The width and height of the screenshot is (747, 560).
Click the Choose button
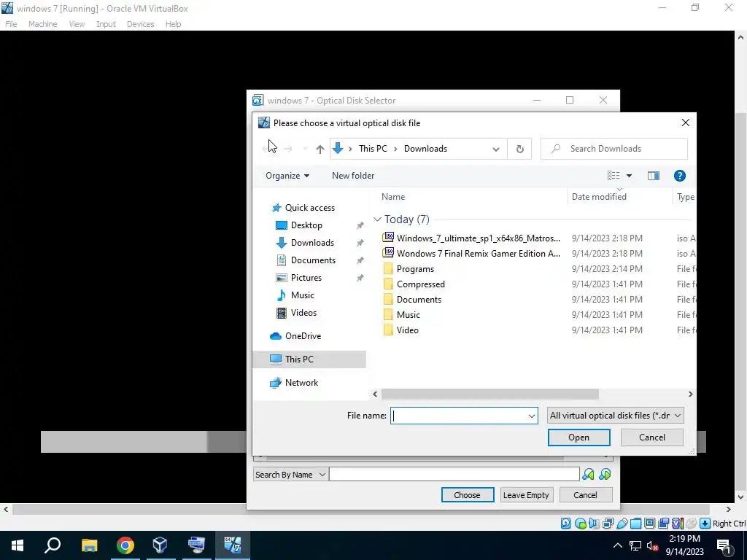[x=467, y=495]
